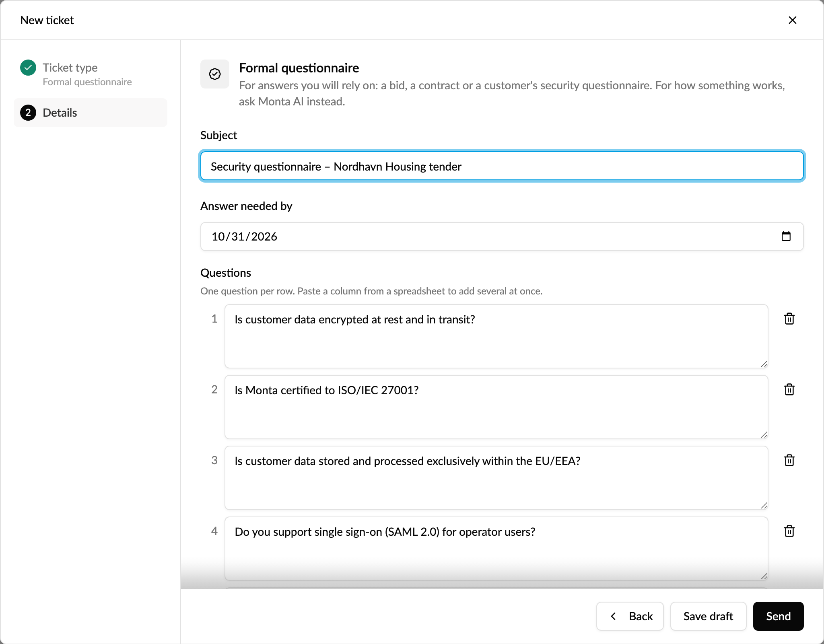Send the ticket
824x644 pixels.
778,616
